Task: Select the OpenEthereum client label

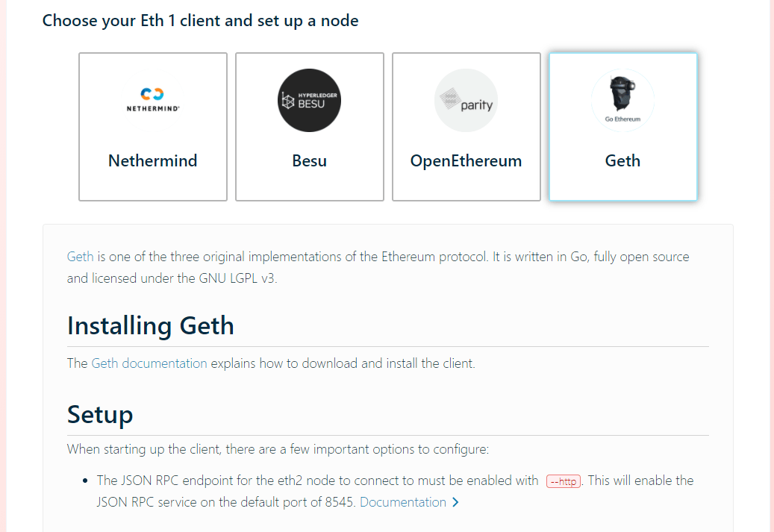Action: click(x=466, y=161)
